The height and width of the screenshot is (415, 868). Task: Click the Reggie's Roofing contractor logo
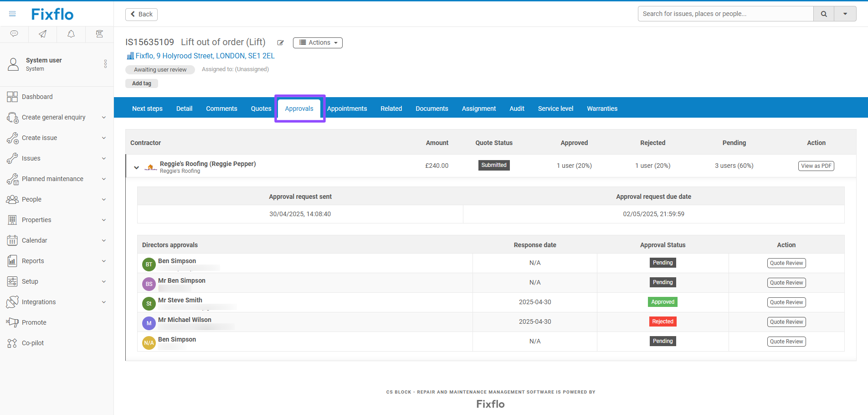coord(151,167)
